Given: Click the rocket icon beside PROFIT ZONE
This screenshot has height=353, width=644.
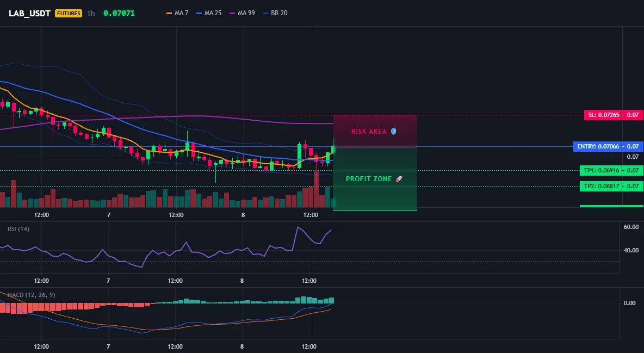Looking at the screenshot, I should pyautogui.click(x=399, y=179).
